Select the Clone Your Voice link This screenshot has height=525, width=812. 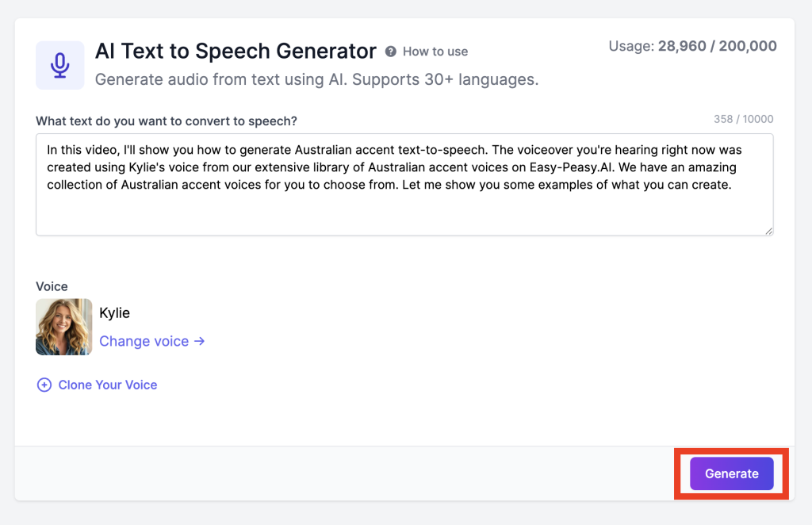click(x=108, y=385)
